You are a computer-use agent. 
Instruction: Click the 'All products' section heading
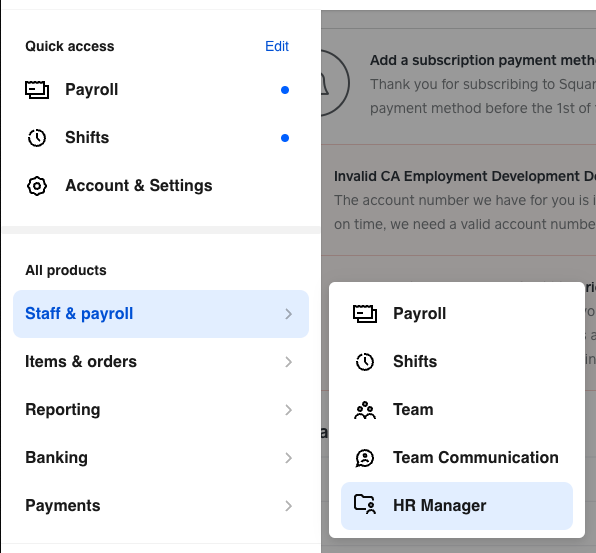tap(66, 270)
